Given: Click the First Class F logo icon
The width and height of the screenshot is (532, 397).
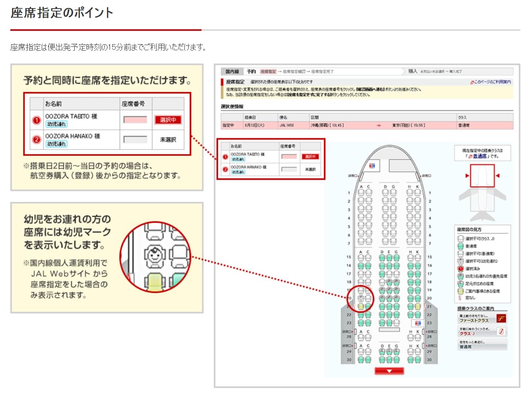Looking at the screenshot, I should pos(501,318).
